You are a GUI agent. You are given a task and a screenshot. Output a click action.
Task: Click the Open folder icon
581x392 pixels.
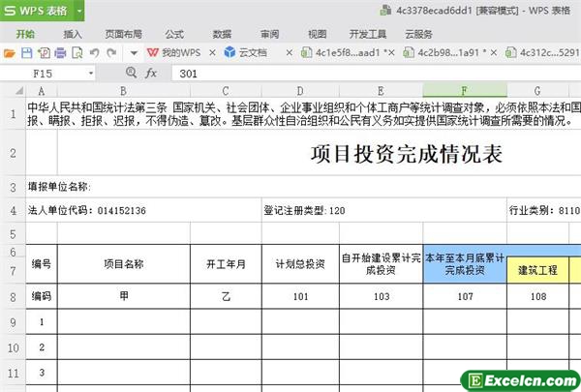click(x=11, y=51)
